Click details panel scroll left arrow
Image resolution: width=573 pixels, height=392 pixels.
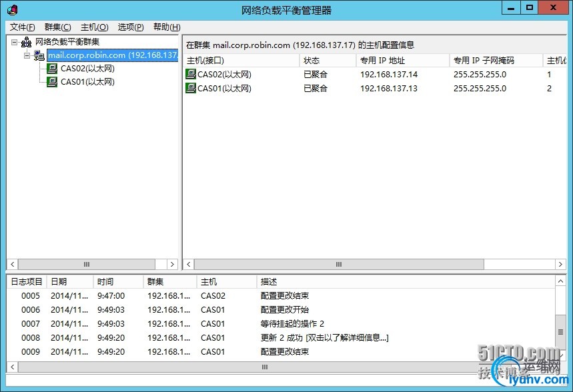[x=189, y=264]
